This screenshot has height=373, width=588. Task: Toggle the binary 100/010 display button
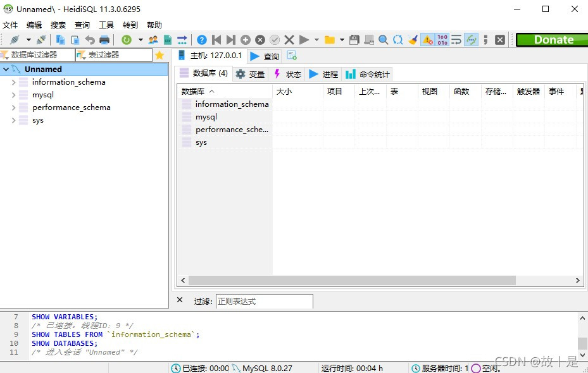[x=442, y=40]
